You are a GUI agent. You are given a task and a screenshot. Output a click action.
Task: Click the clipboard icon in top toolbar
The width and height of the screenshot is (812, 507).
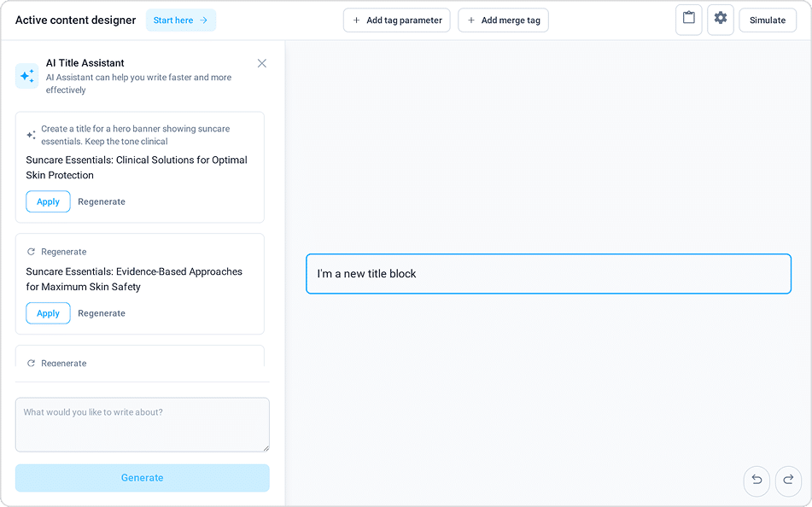click(688, 19)
